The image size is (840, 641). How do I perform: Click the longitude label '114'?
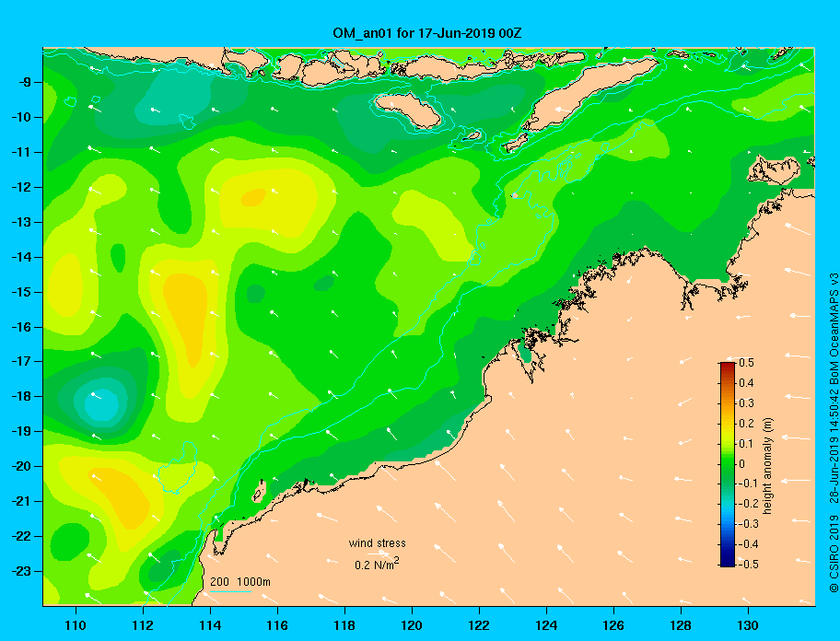point(210,625)
